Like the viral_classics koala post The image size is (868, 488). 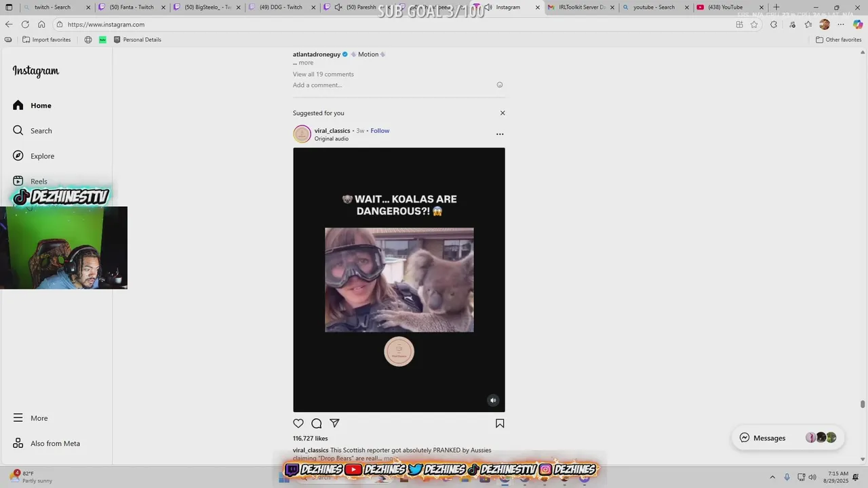pos(298,424)
